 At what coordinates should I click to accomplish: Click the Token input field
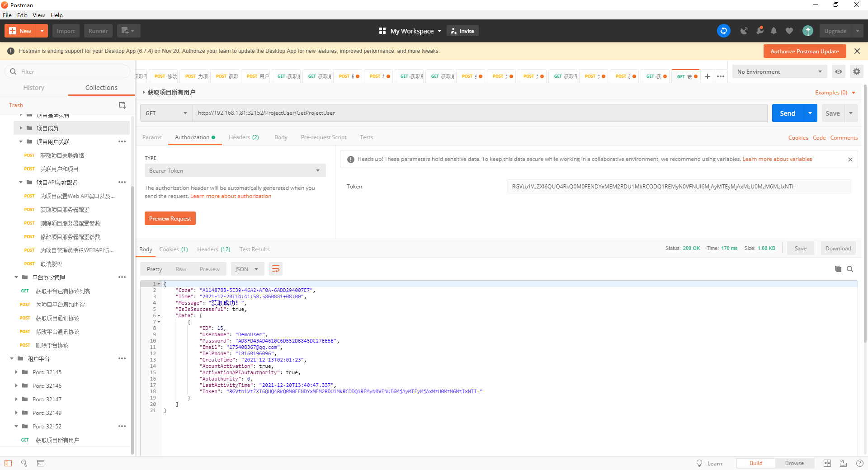click(x=678, y=187)
